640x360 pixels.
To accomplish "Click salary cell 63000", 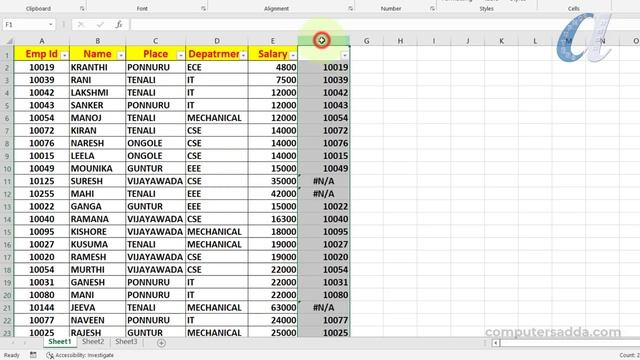I will click(x=273, y=308).
